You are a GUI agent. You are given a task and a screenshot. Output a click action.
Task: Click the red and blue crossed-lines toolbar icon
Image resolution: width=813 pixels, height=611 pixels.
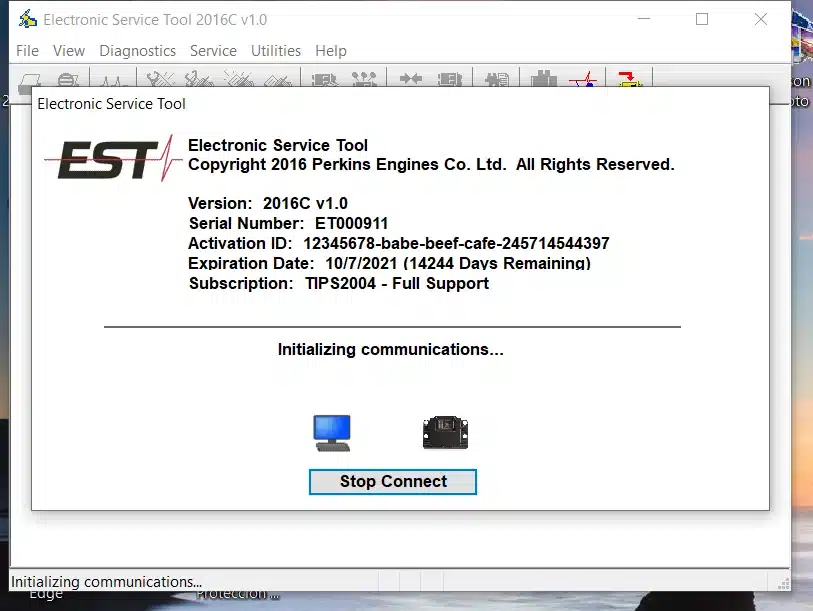coord(583,80)
